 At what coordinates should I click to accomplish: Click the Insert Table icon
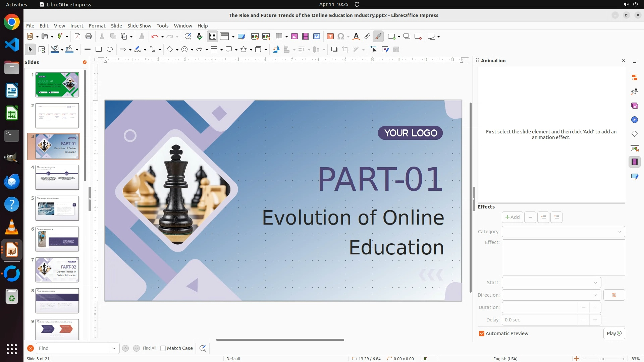click(x=279, y=37)
